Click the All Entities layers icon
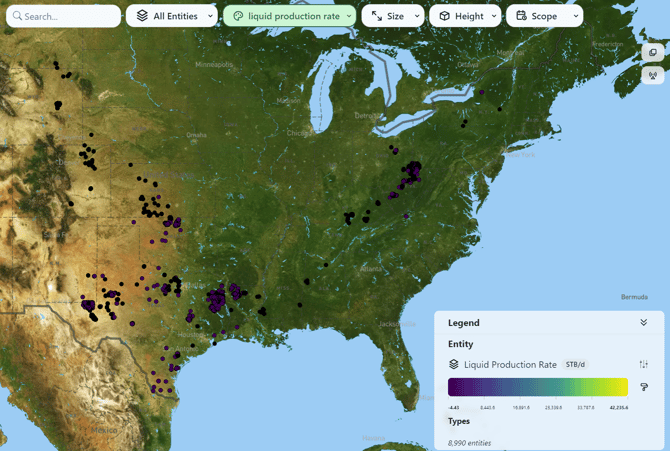Image resolution: width=670 pixels, height=451 pixels. tap(142, 16)
